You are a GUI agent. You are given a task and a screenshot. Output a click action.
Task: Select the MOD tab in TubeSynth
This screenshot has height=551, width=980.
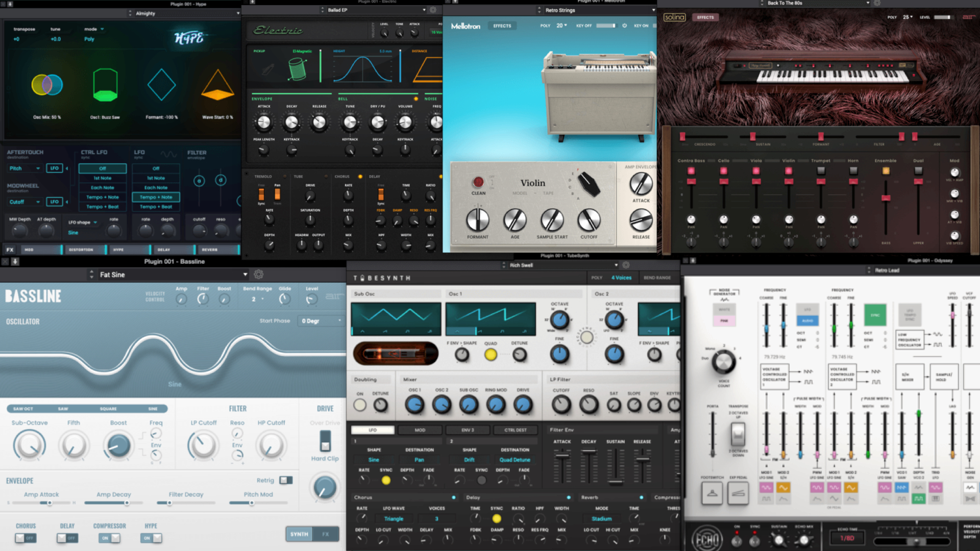pyautogui.click(x=420, y=430)
